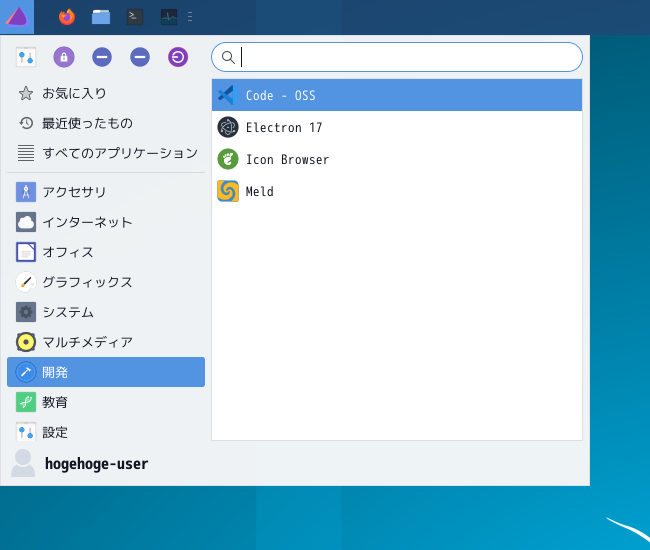The height and width of the screenshot is (550, 650).
Task: Select the highlighted 開発 category
Action: (x=106, y=372)
